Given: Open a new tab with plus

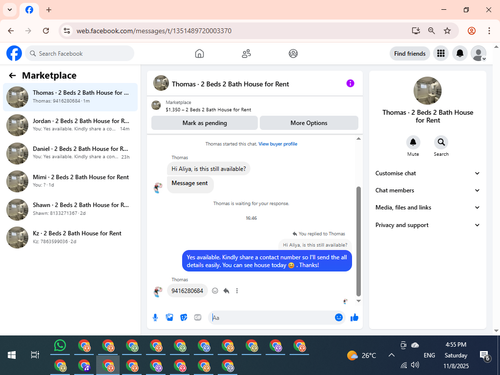Looking at the screenshot, I should [49, 10].
